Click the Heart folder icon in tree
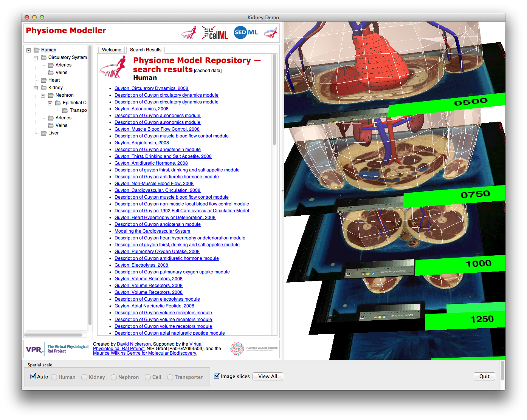Screen dimensions: 527x420 pyautogui.click(x=44, y=80)
